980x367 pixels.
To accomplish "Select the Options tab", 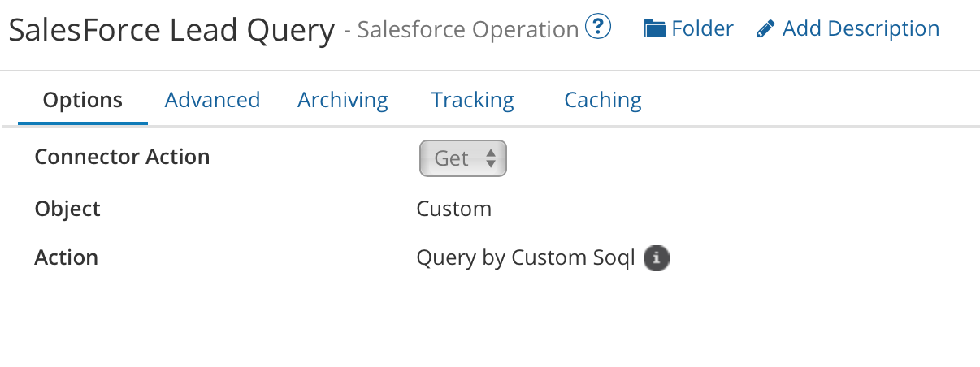I will [x=82, y=101].
